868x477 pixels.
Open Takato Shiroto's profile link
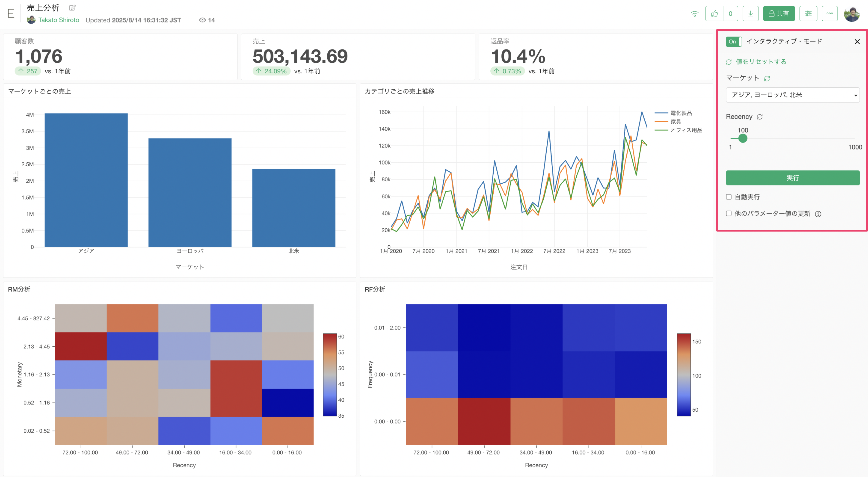coord(59,20)
